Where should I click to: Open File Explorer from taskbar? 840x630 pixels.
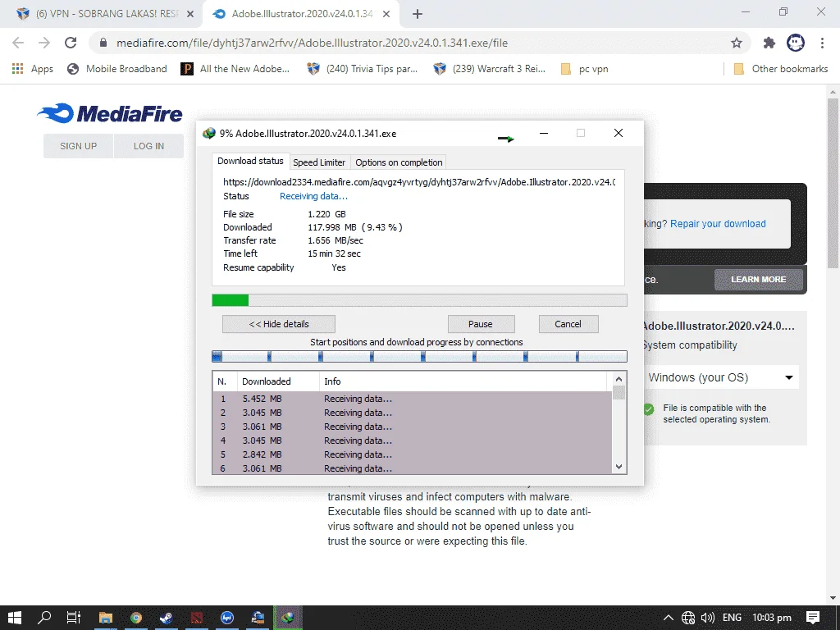click(106, 618)
